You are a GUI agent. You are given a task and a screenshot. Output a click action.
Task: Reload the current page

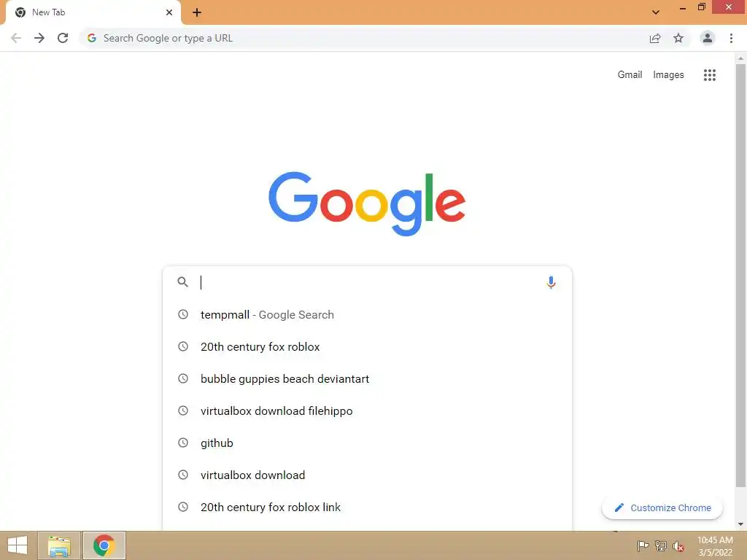coord(63,38)
